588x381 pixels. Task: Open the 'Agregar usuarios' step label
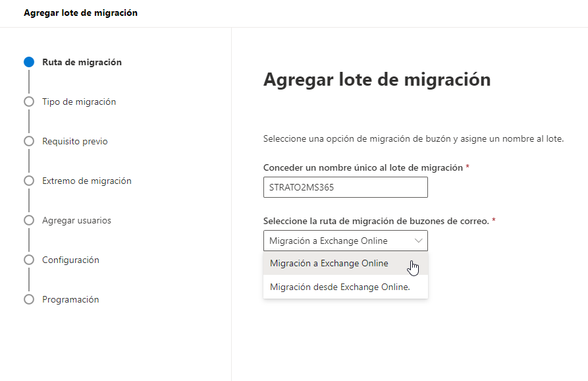[x=76, y=220]
